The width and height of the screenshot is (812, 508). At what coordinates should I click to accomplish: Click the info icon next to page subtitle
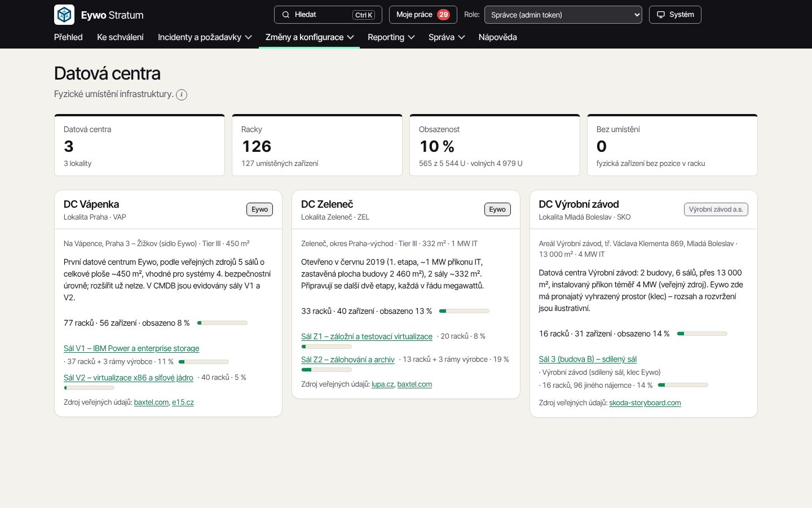pos(182,95)
